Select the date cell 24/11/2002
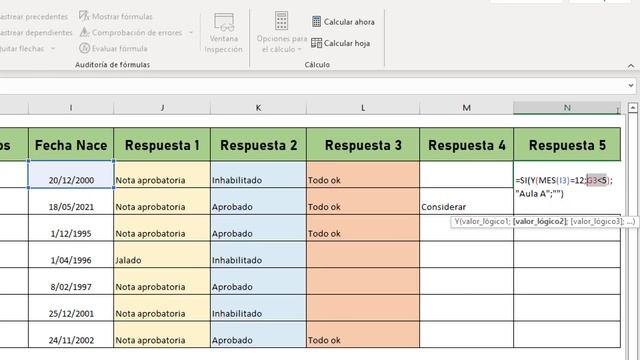Viewport: 640px width, 360px height. (71, 334)
